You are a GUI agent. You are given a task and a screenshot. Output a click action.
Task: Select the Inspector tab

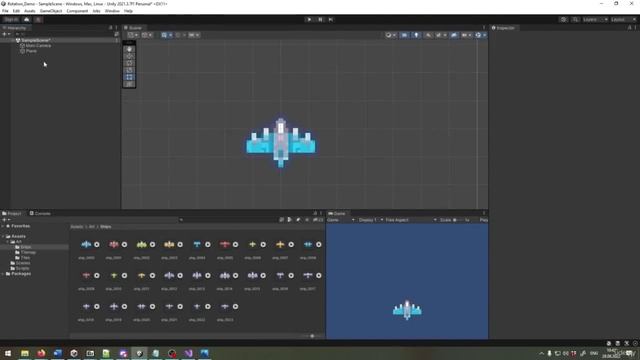(503, 28)
